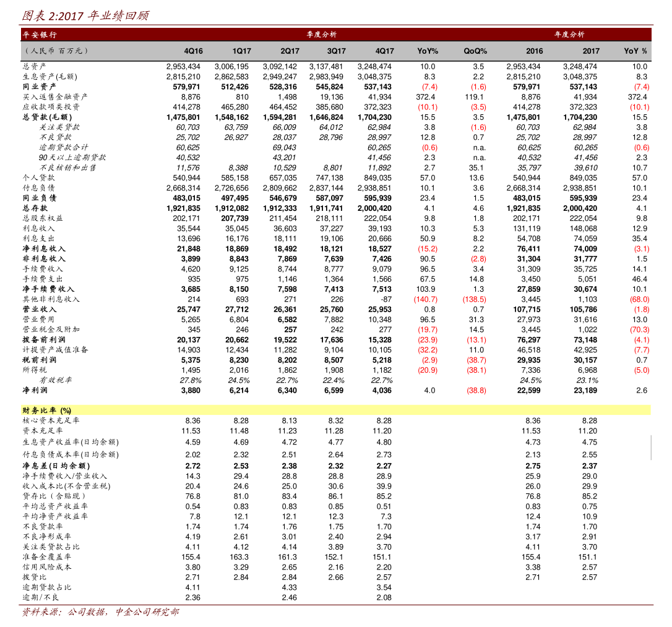The image size is (672, 627).
Task: Click the 4Q17 净利润 value 4,036
Action: click(381, 390)
